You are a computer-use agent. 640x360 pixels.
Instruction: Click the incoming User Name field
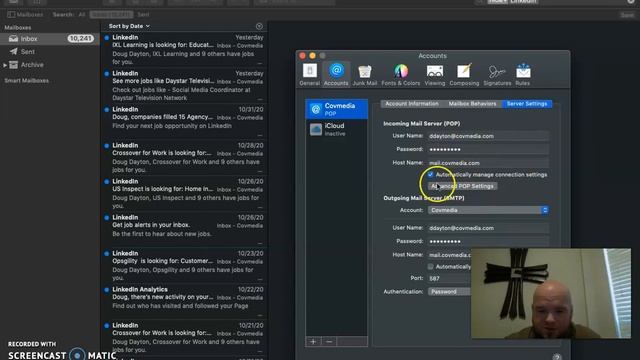(x=488, y=136)
